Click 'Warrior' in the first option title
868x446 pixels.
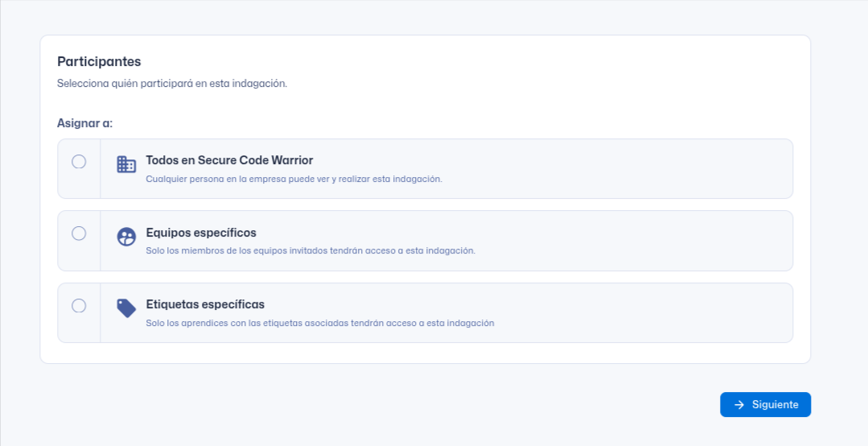coord(293,160)
